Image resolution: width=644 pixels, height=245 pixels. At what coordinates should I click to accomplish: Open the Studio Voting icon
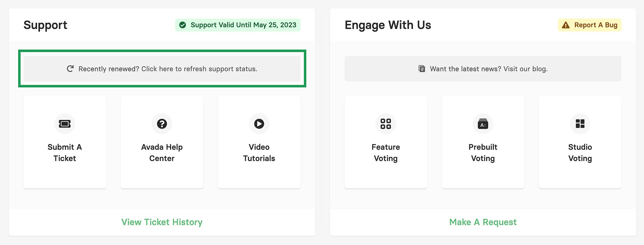pos(580,124)
